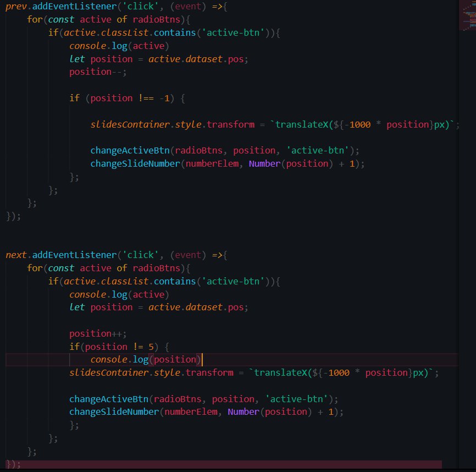
Task: Click 'transform' property in the next handler
Action: (209, 372)
